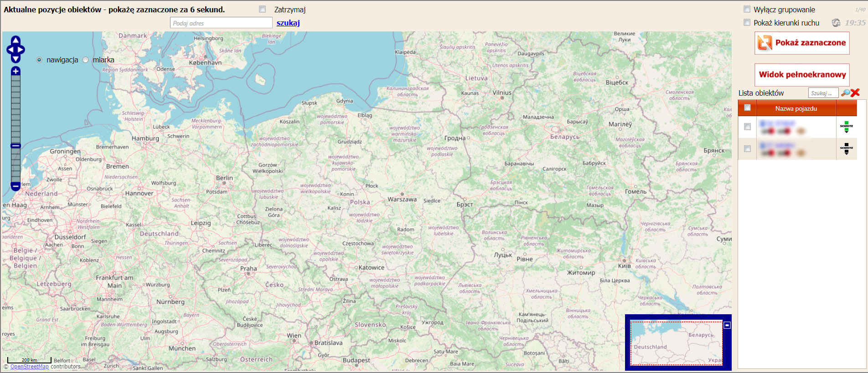Click Wien on the map
This screenshot has height=373, width=868.
tap(294, 336)
